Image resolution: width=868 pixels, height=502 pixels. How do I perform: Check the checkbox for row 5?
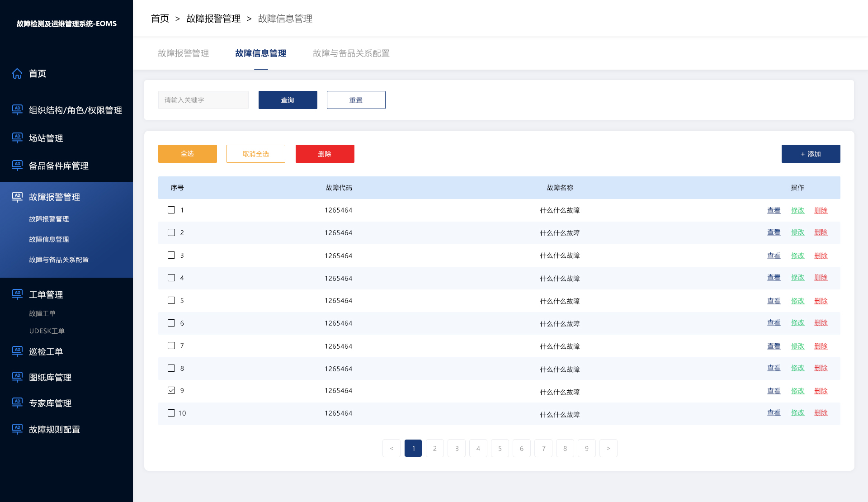point(171,300)
